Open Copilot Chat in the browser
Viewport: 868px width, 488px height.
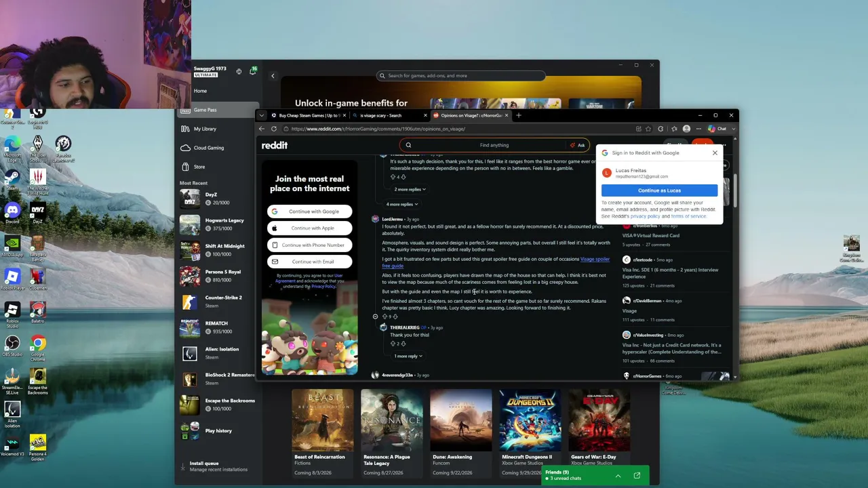pos(717,129)
